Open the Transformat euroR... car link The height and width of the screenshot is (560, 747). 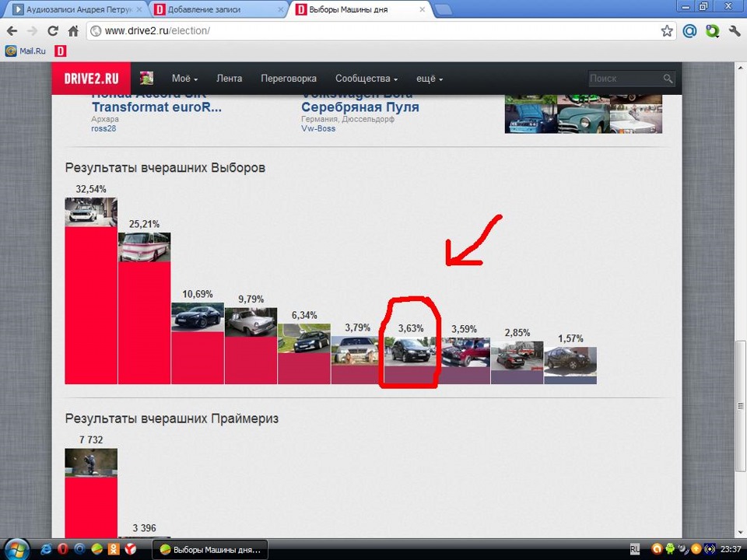pyautogui.click(x=156, y=107)
